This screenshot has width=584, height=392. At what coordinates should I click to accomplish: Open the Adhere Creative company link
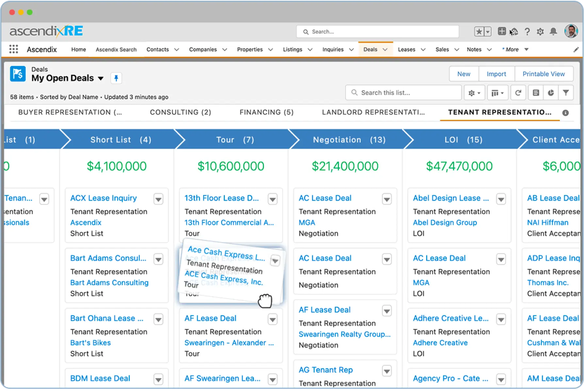point(440,343)
